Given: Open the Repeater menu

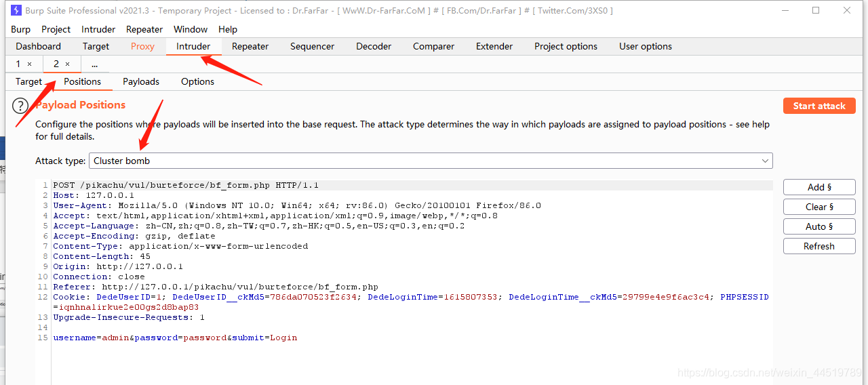Looking at the screenshot, I should (144, 29).
